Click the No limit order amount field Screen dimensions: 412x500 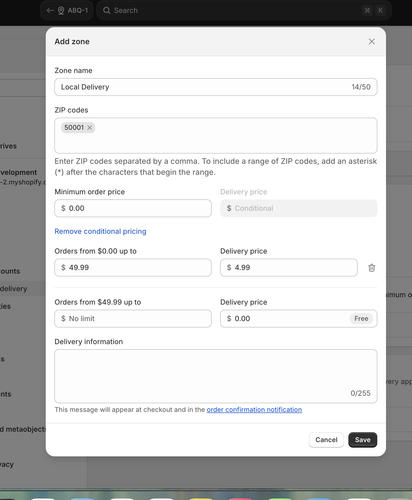pos(133,319)
